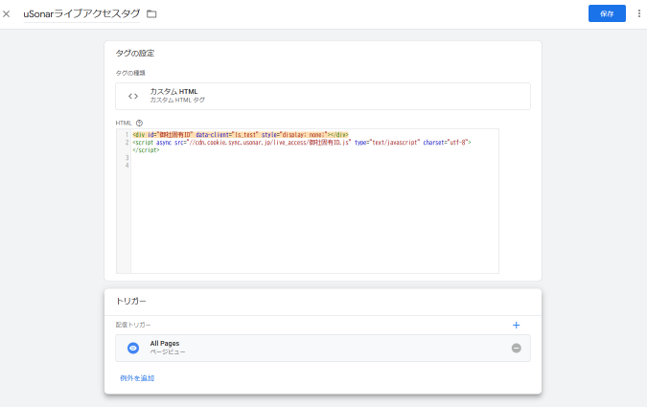
Task: Open the three-dot more options menu
Action: tap(639, 14)
